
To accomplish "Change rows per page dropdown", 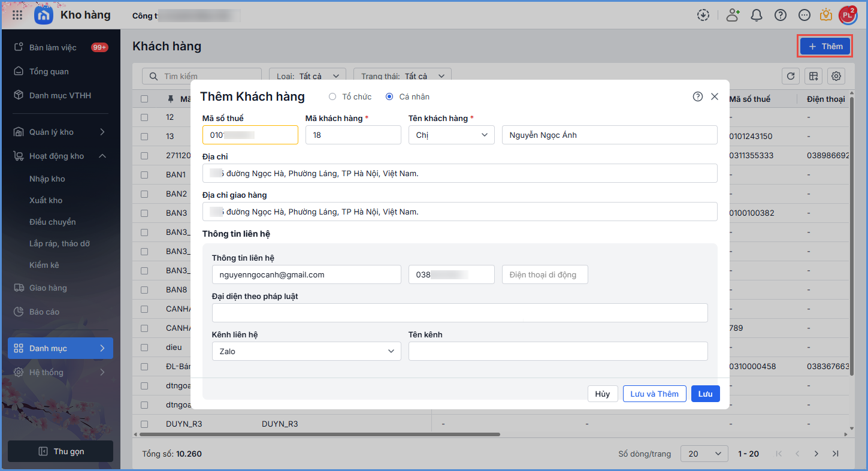I will [x=704, y=454].
